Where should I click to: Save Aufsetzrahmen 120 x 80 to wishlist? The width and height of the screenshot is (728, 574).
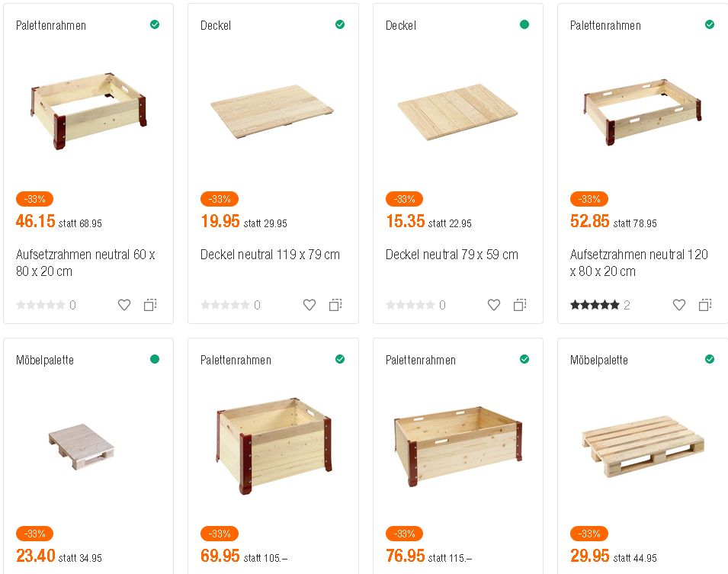click(x=679, y=305)
